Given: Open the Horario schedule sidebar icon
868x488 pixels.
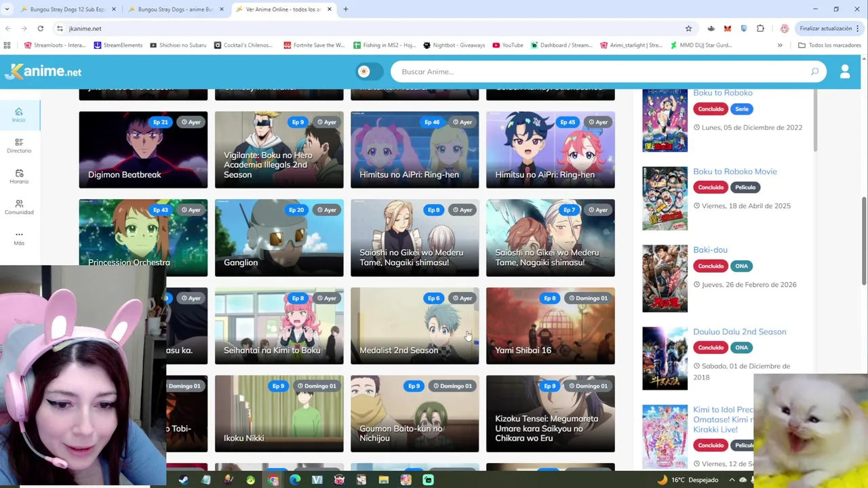Looking at the screenshot, I should click(19, 177).
